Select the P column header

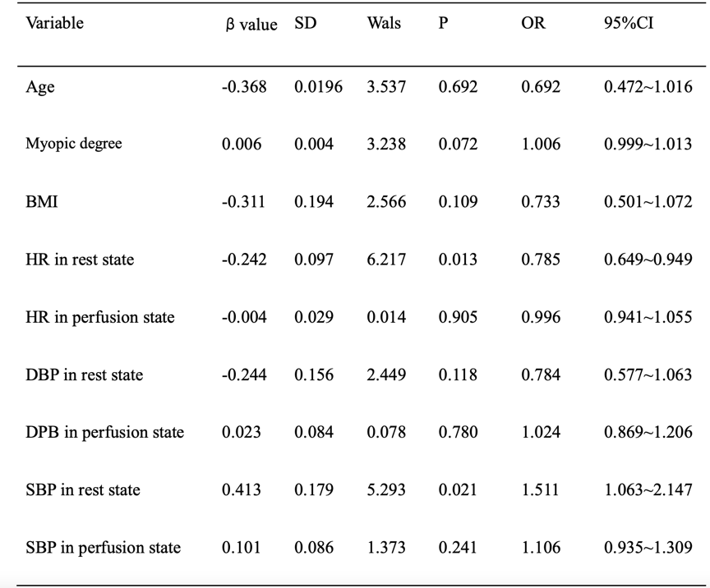tap(443, 23)
